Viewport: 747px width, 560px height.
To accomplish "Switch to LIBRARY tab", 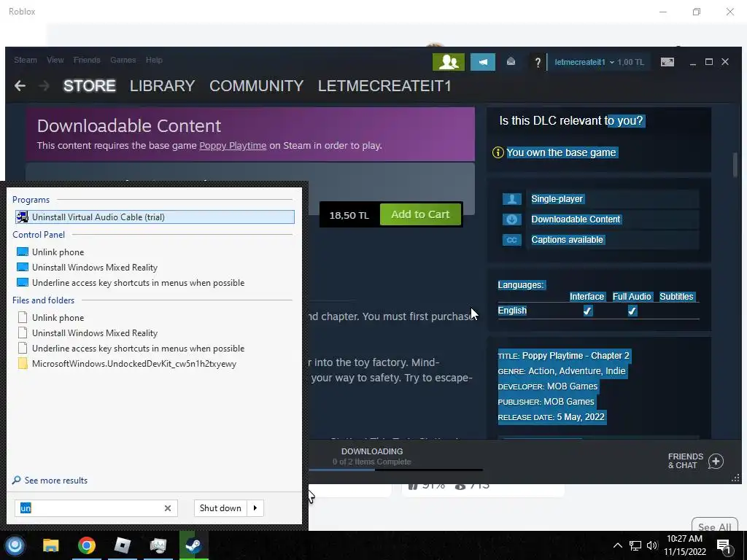I will tap(162, 86).
